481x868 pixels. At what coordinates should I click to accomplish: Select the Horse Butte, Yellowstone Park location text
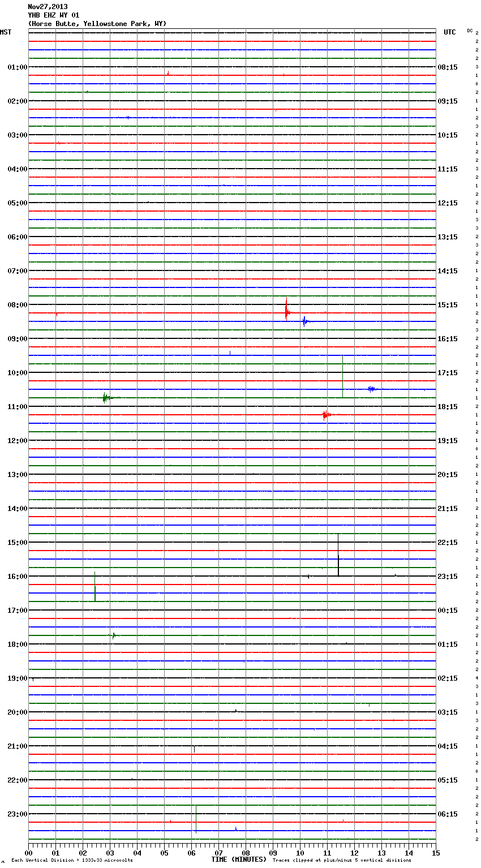click(x=97, y=24)
